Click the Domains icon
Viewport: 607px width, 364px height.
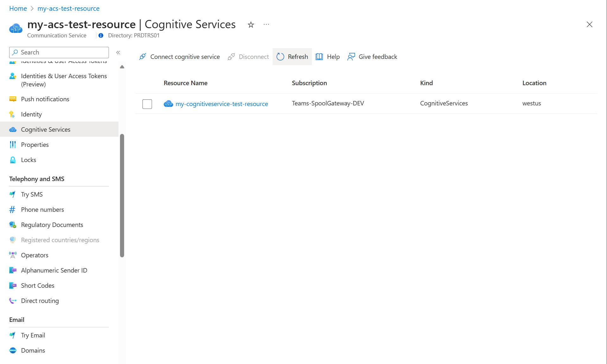tap(13, 350)
